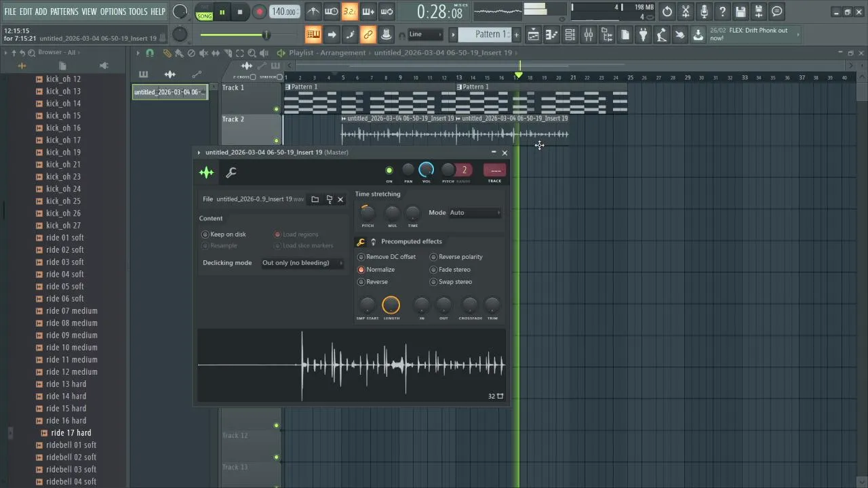This screenshot has width=868, height=488.
Task: Open the sampler window menu arrow by title
Action: pos(199,152)
